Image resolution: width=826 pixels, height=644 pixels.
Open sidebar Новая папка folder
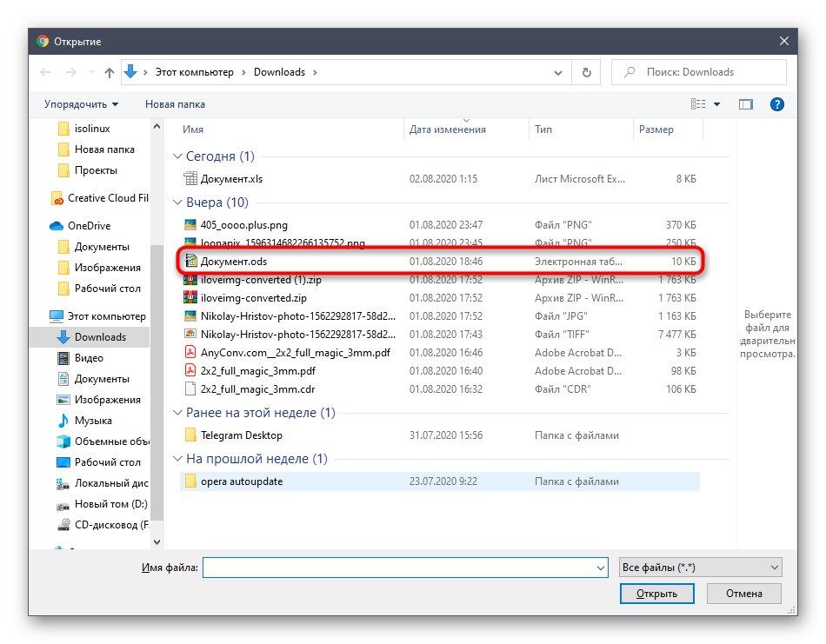104,149
